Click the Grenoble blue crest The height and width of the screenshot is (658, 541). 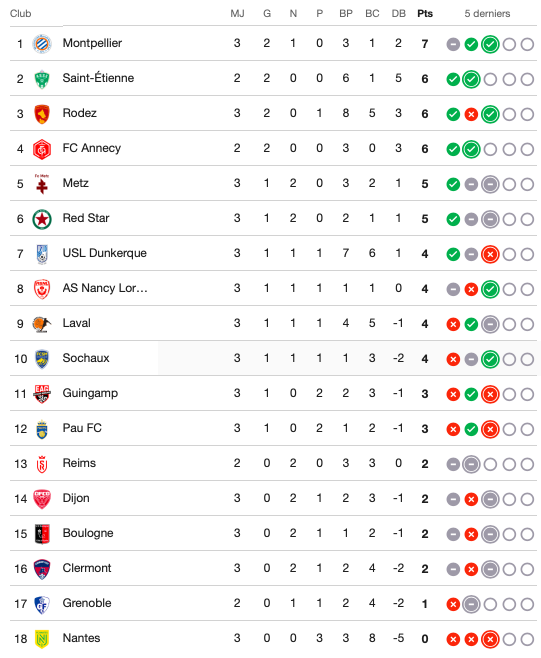tap(42, 604)
